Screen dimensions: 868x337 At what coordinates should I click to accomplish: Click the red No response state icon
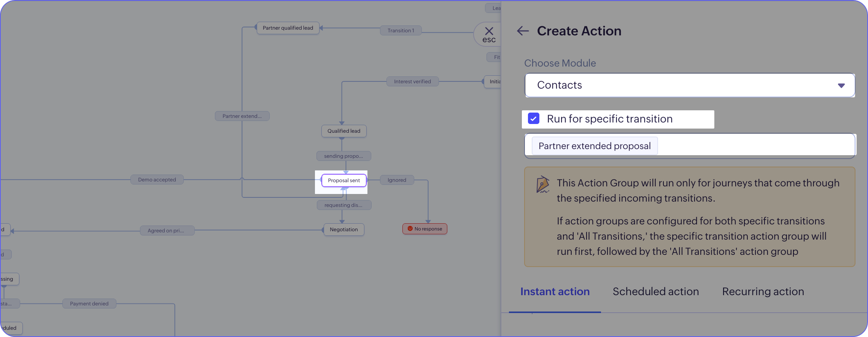[x=410, y=229]
